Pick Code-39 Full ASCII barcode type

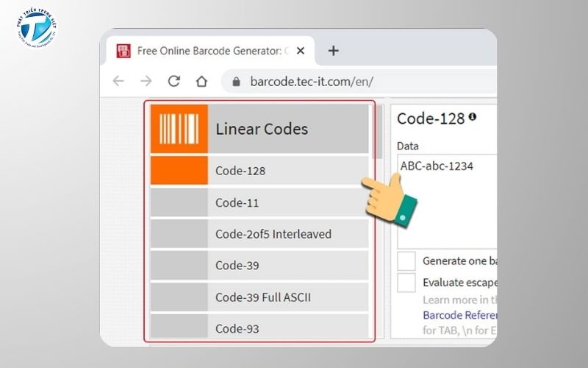pyautogui.click(x=287, y=297)
